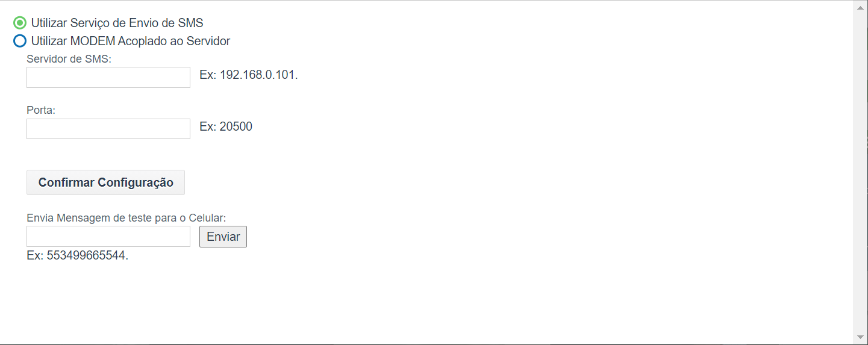Send the test message with Enviar
Viewport: 868px width, 345px height.
[223, 237]
